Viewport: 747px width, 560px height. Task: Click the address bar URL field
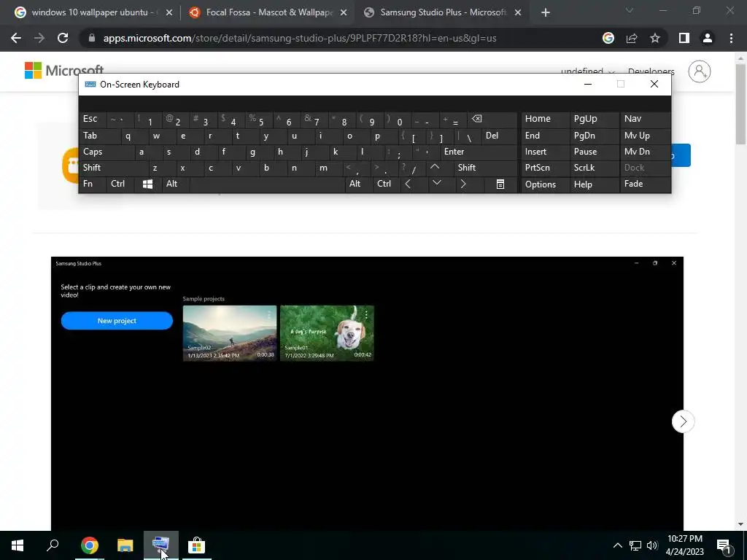[x=300, y=38]
